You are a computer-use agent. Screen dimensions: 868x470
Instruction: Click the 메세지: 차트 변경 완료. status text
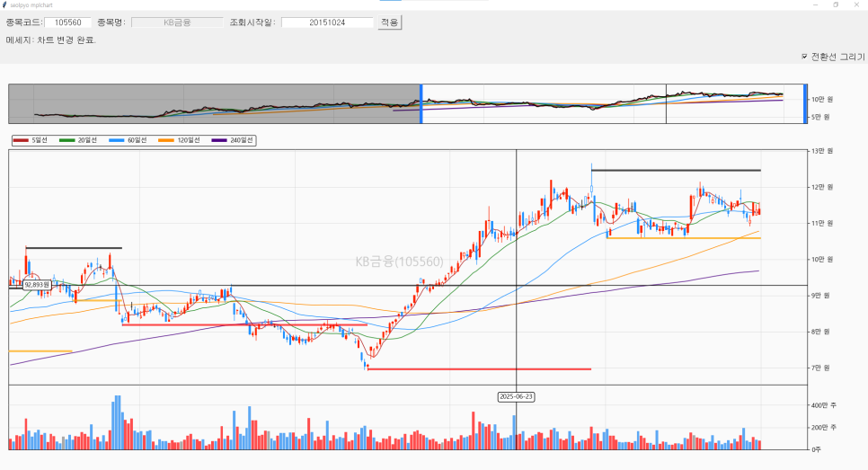[51, 40]
